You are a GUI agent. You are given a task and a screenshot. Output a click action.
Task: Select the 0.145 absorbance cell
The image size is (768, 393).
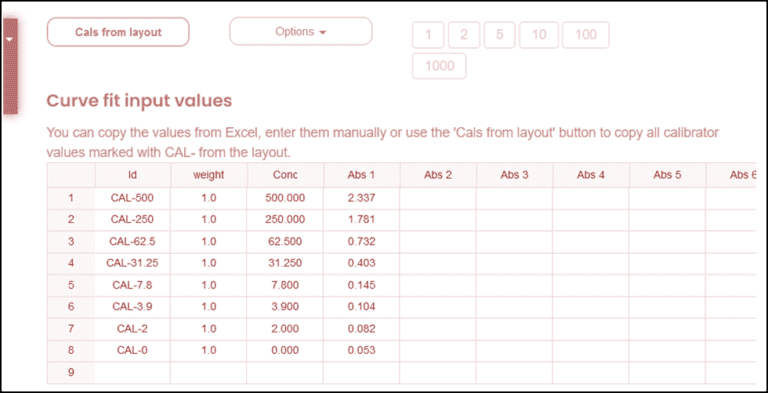(x=361, y=285)
